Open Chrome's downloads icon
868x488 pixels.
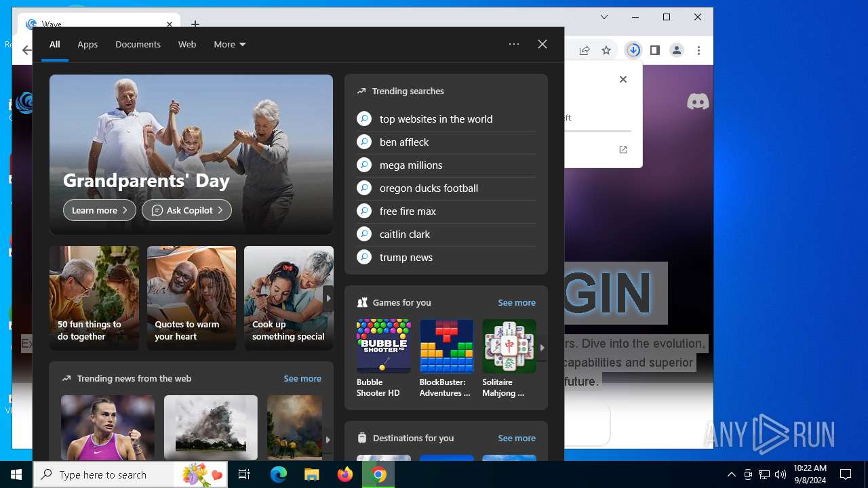click(633, 50)
